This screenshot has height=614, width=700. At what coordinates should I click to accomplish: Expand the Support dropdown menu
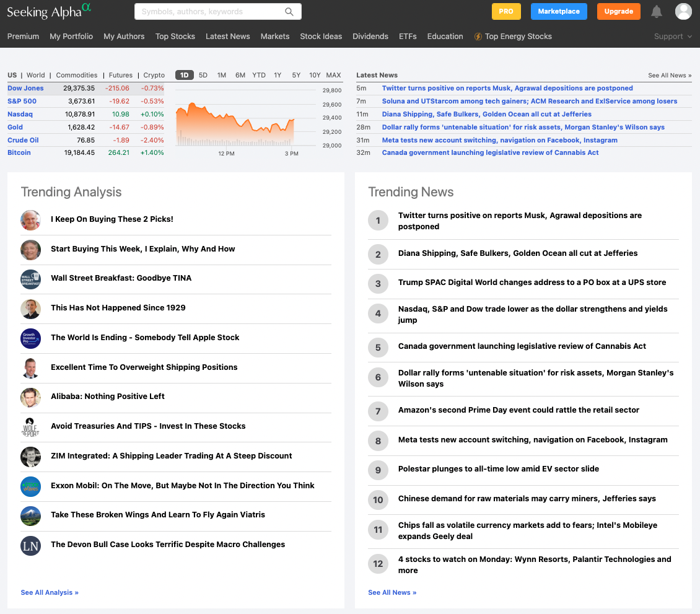[673, 37]
